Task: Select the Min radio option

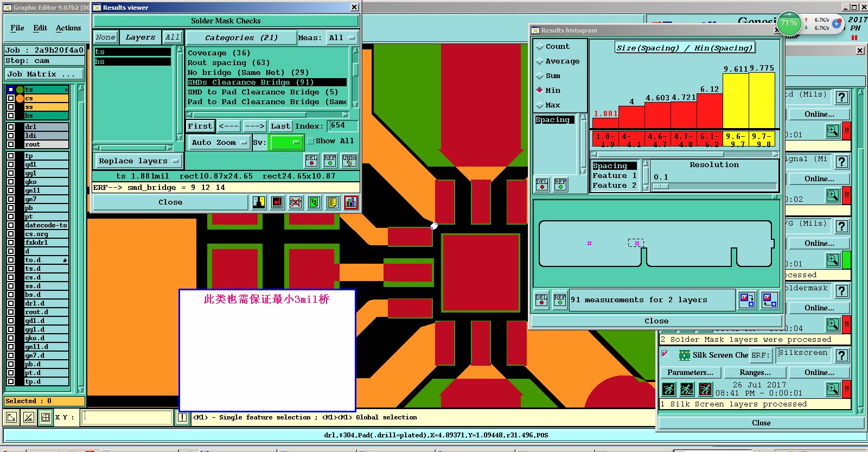Action: click(x=540, y=90)
